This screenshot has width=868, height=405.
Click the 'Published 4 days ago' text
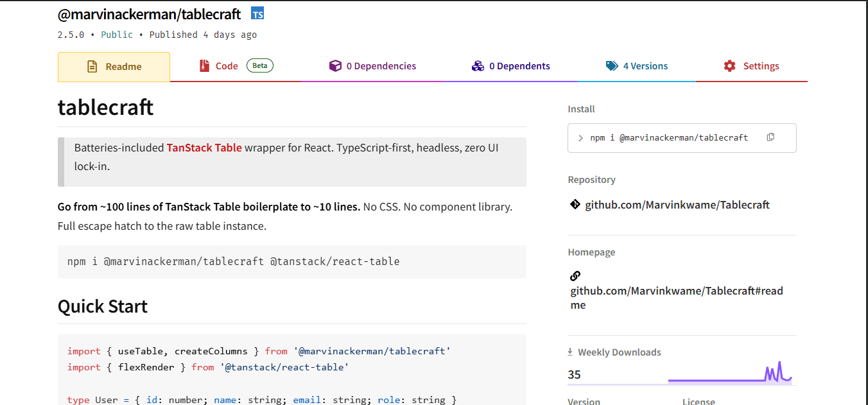(203, 35)
